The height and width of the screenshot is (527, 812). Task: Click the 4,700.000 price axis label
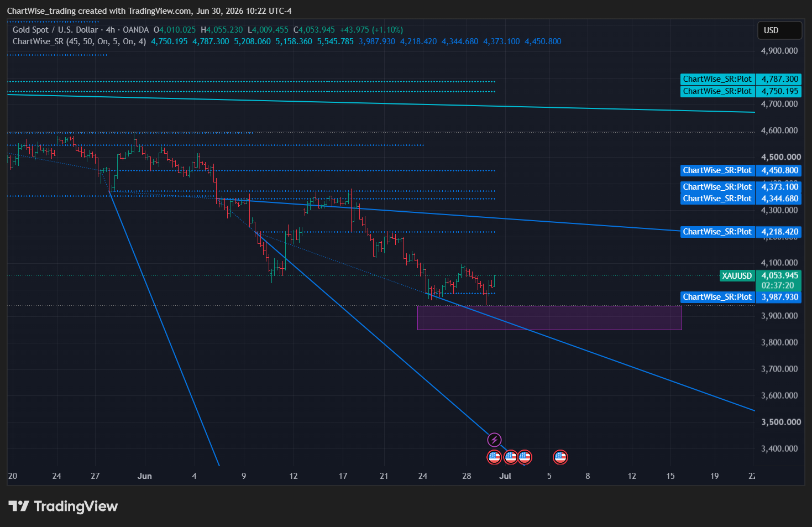[x=779, y=104]
